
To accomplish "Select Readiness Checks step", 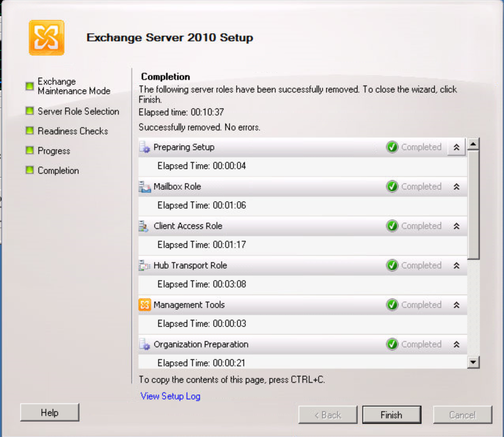I will [73, 131].
